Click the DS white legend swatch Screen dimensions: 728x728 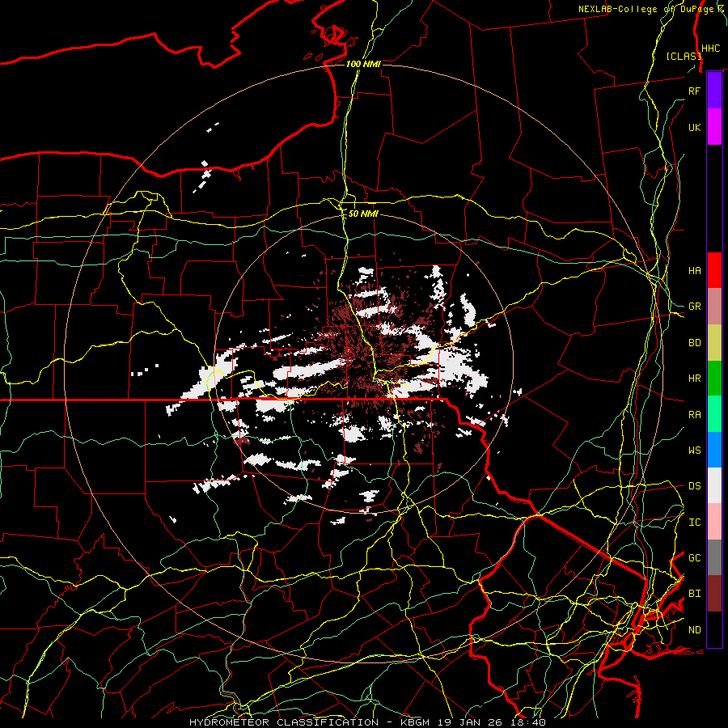pos(714,485)
